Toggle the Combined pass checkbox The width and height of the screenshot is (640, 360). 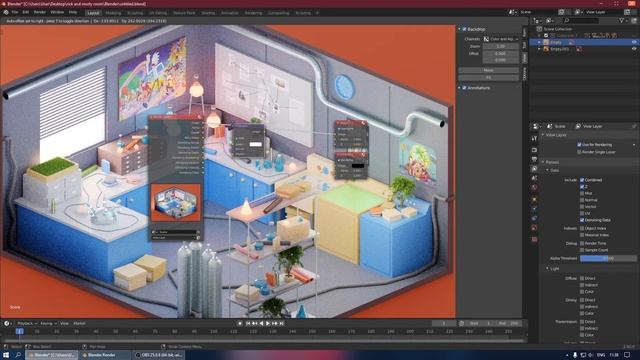click(x=582, y=180)
